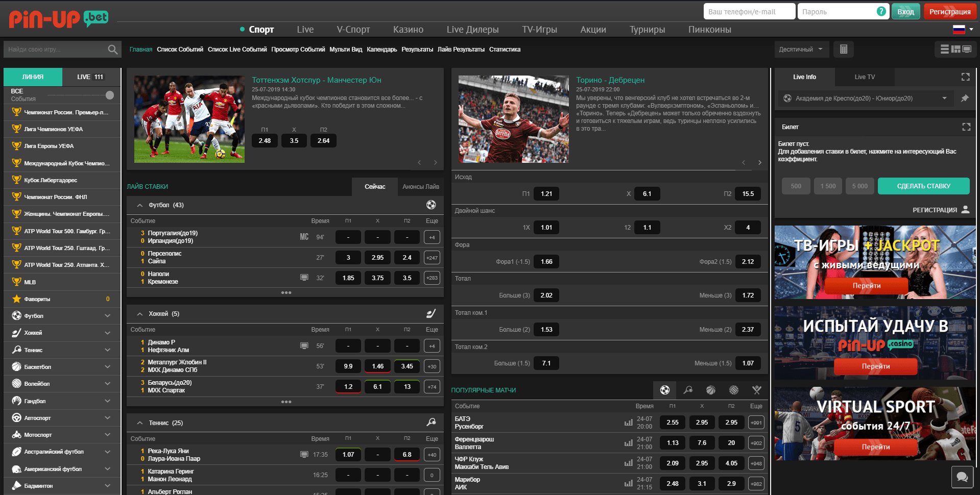The height and width of the screenshot is (495, 980).
Task: Select basketball filter in popular matches
Action: pos(711,390)
